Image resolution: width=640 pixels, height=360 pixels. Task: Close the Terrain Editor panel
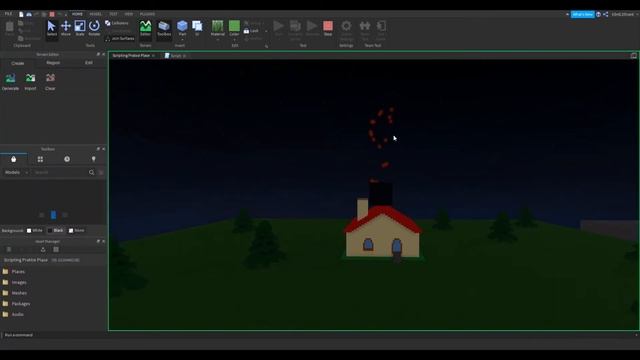pos(103,54)
